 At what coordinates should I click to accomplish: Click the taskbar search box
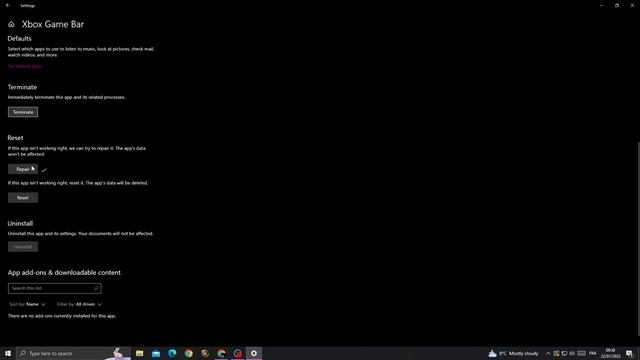(73, 353)
